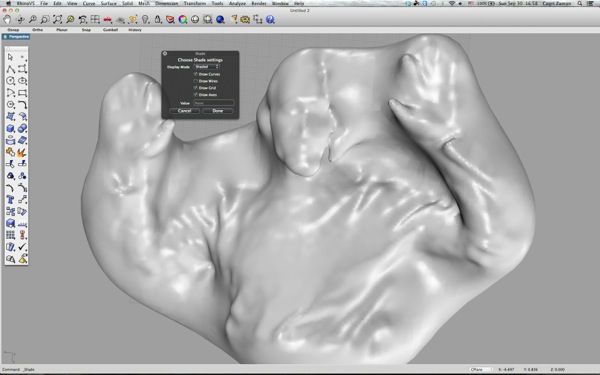Click the Spotlight search icon in menu bar
Screen dimensions: 600x375
click(580, 3)
